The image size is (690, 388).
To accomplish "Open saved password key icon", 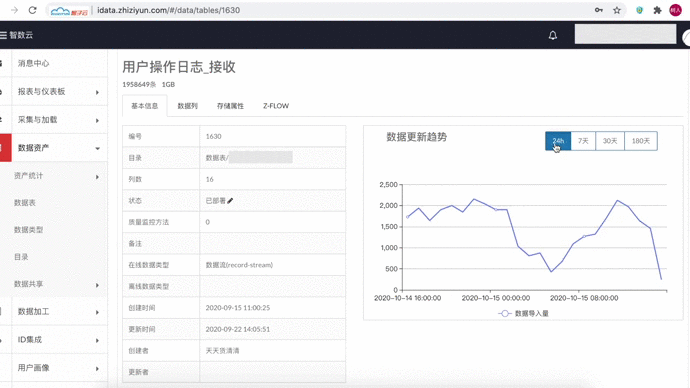I will [x=598, y=10].
